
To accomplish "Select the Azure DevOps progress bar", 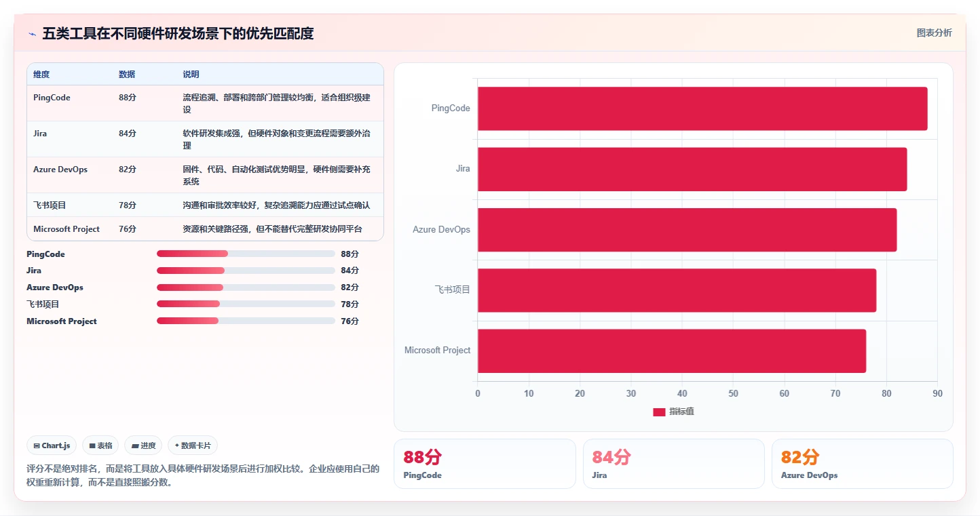I will [246, 287].
